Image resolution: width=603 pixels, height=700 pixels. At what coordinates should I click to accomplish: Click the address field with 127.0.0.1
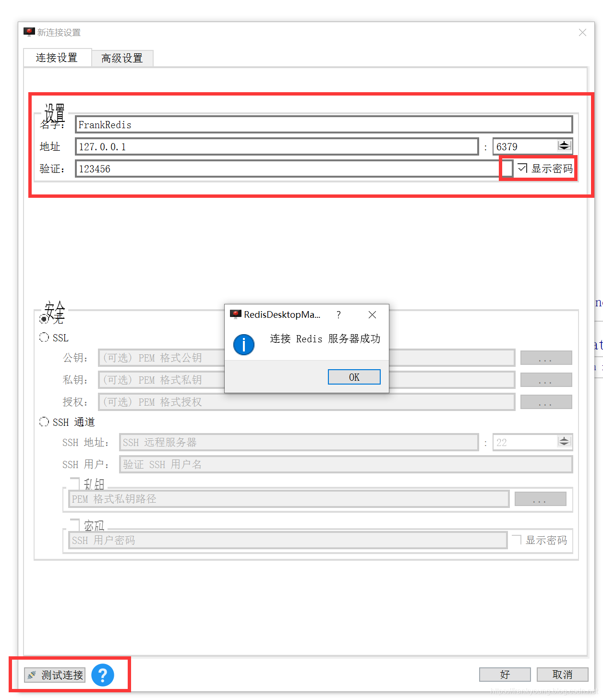point(277,146)
